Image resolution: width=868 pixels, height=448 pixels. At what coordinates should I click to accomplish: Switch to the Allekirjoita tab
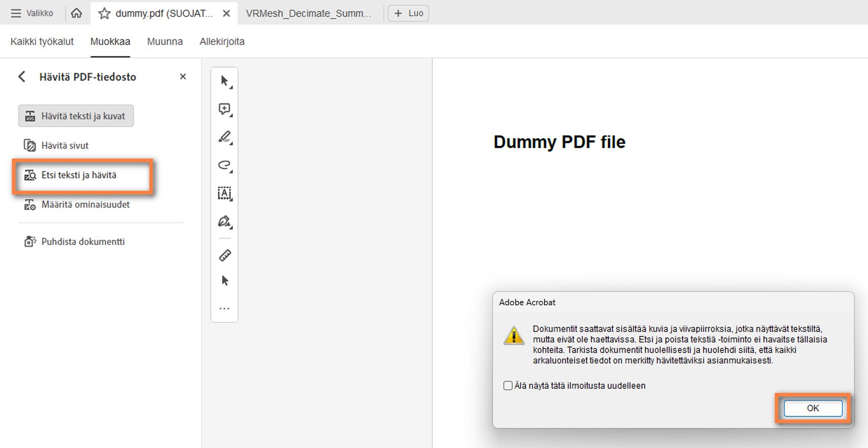click(x=222, y=42)
